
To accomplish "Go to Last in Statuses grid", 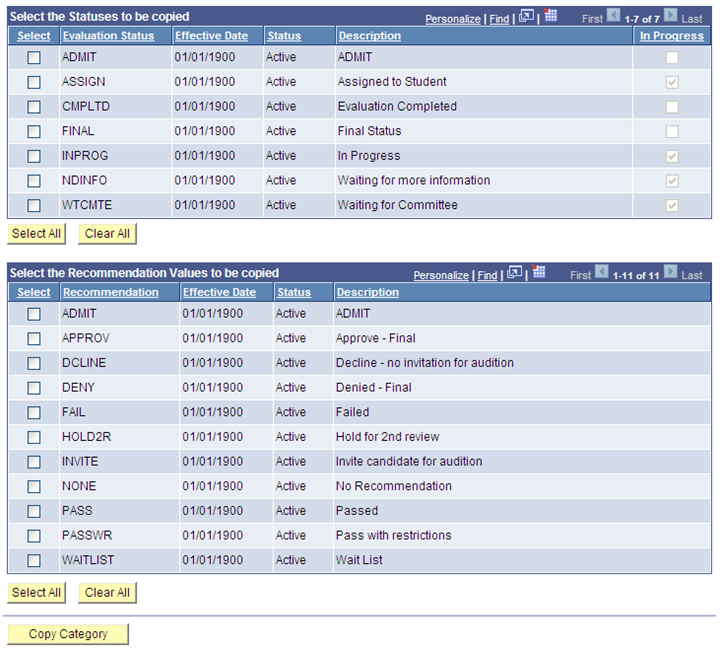I will click(692, 19).
